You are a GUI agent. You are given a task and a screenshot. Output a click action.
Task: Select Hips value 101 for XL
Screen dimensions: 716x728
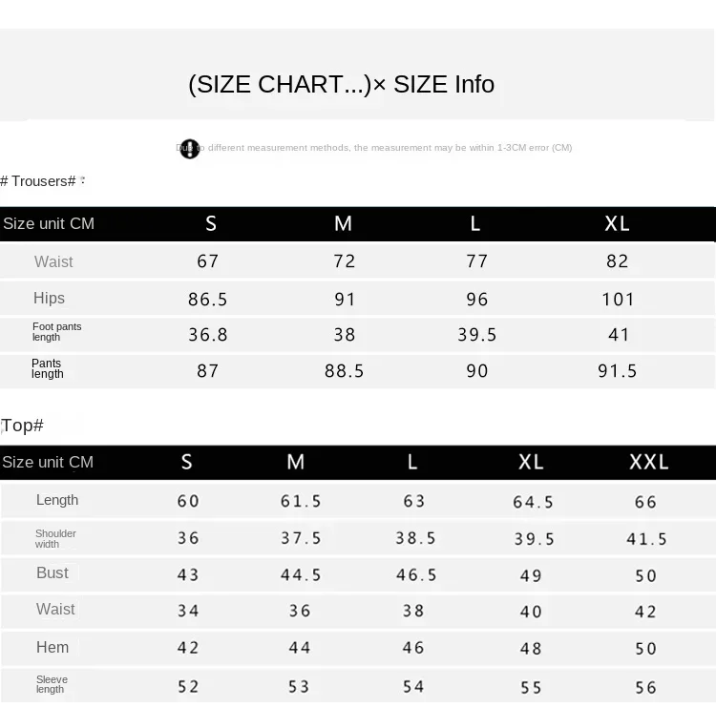618,300
